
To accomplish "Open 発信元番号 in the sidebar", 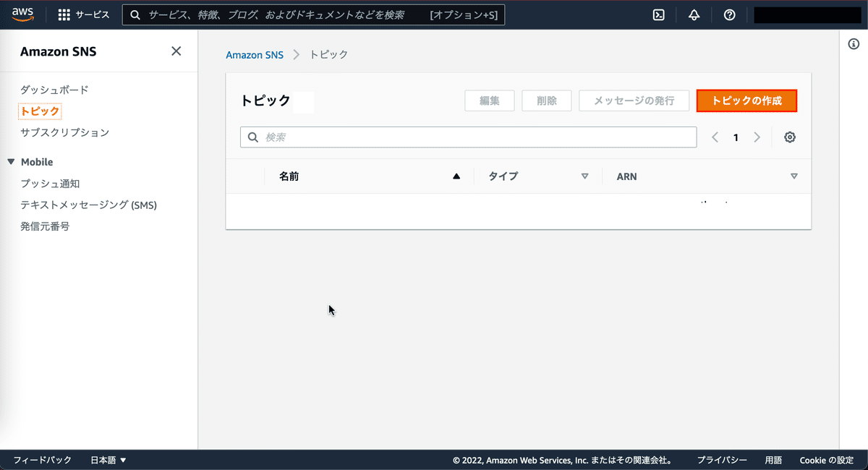I will pyautogui.click(x=45, y=226).
